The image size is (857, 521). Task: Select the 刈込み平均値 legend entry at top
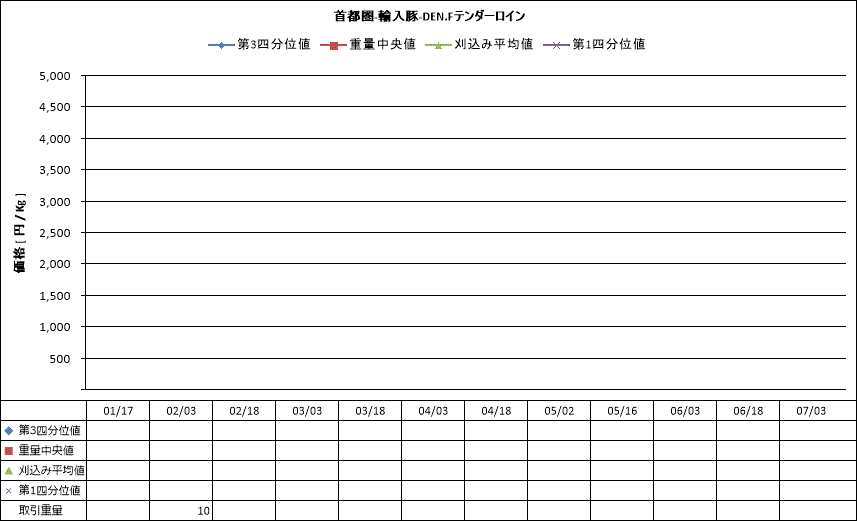479,44
